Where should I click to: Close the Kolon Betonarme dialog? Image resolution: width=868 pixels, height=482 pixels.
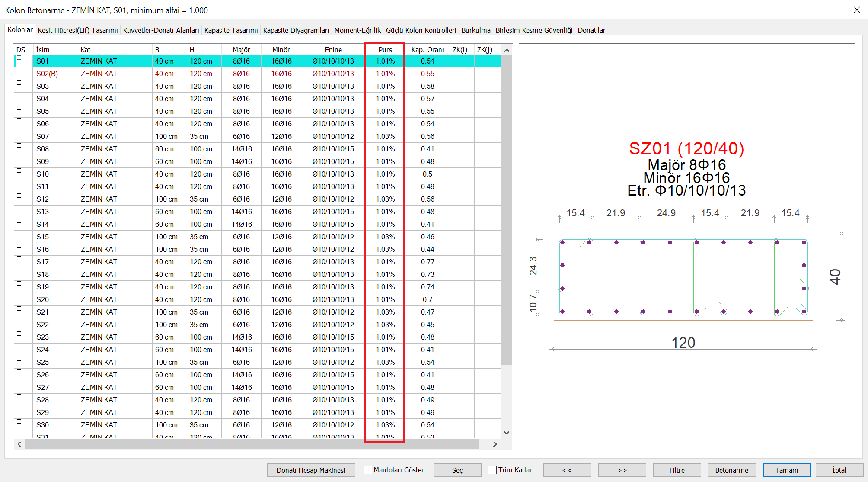pyautogui.click(x=857, y=10)
